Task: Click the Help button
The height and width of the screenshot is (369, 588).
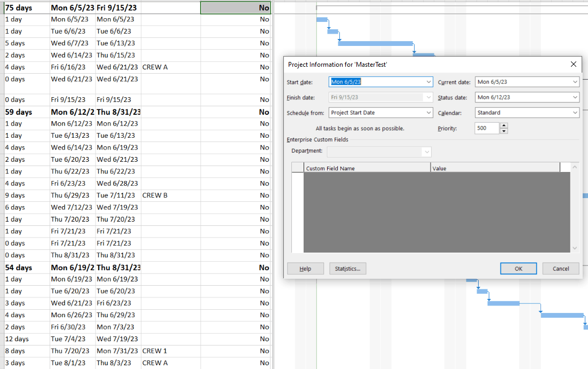Action: point(305,269)
